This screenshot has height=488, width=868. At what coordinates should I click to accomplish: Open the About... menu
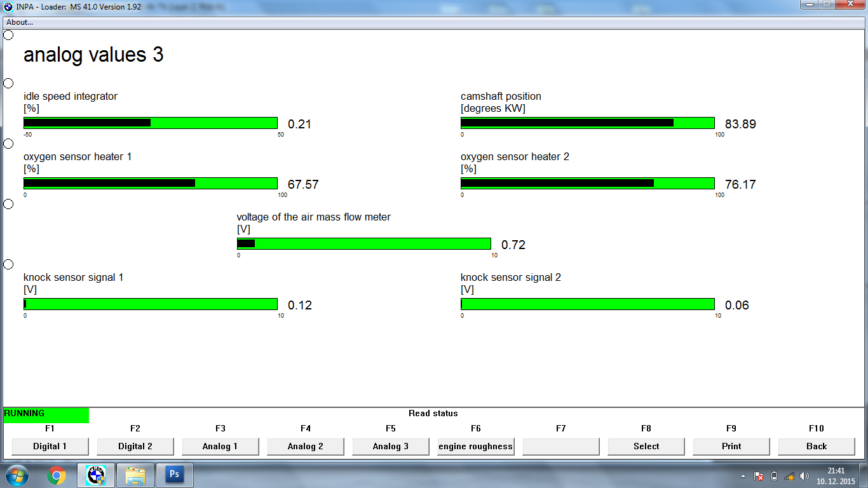click(x=20, y=22)
